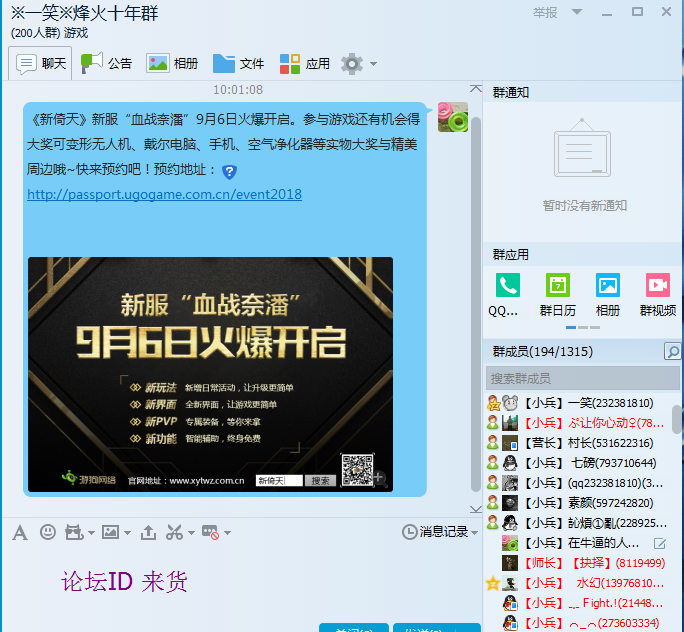This screenshot has height=632, width=684.
Task: Open the 相册 album tab in toolbar
Action: [x=172, y=64]
